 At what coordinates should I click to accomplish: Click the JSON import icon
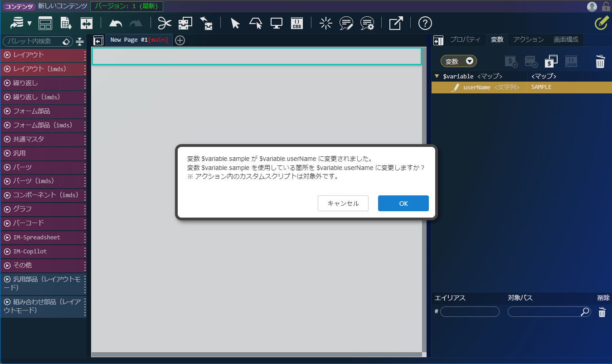571,61
